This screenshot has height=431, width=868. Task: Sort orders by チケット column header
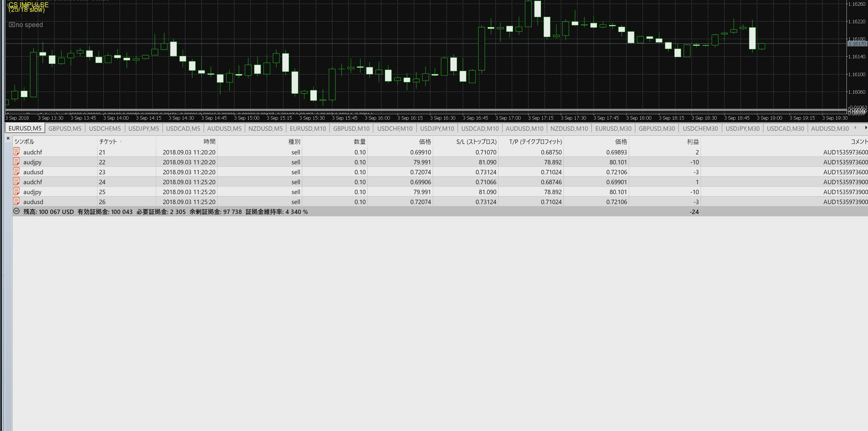tap(108, 142)
